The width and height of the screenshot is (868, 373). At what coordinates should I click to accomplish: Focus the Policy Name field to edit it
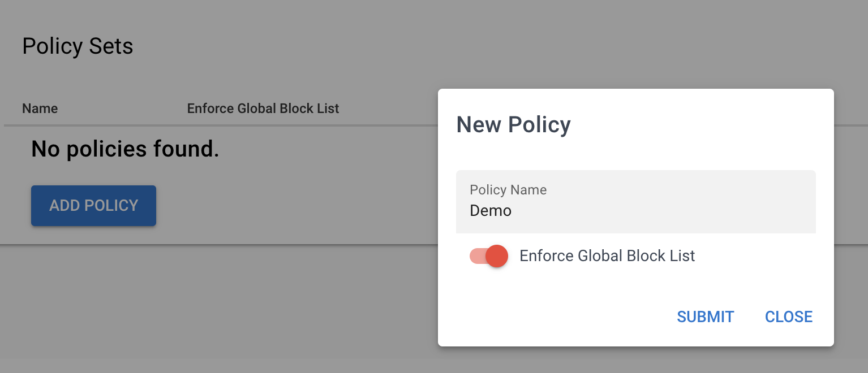pos(635,210)
